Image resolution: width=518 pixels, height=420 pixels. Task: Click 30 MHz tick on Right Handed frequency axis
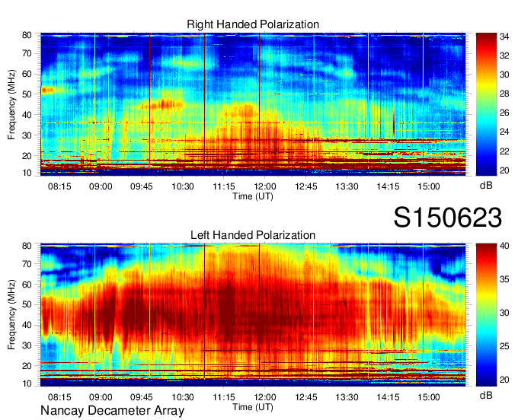click(x=27, y=135)
